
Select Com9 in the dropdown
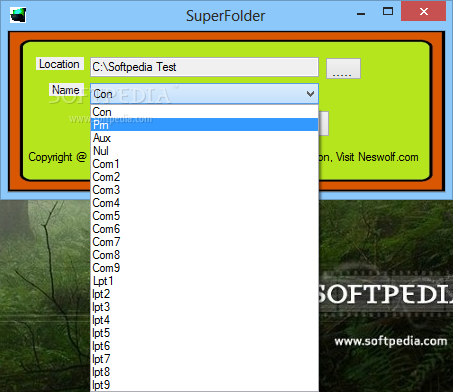pyautogui.click(x=204, y=268)
